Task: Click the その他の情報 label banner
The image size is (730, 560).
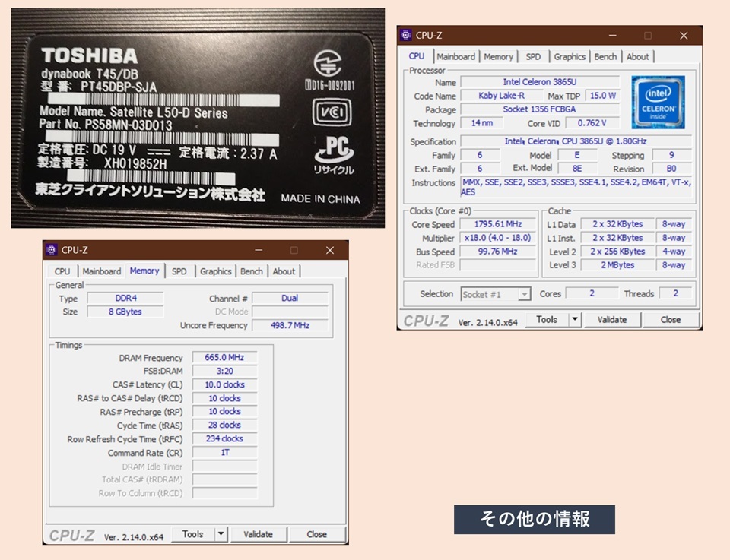Action: pos(535,520)
